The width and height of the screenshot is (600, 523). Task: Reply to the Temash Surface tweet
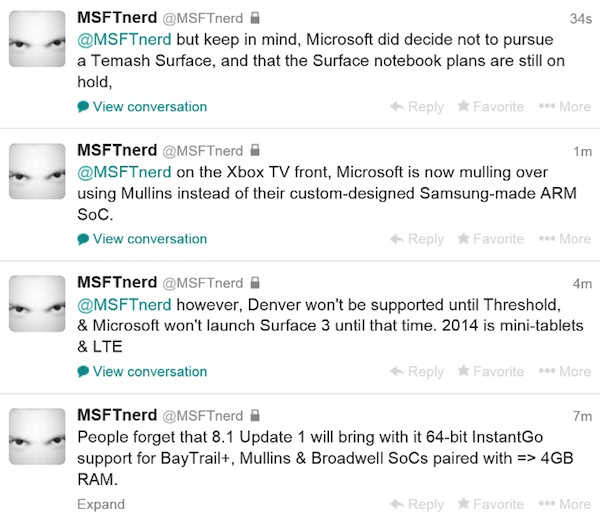[x=417, y=107]
